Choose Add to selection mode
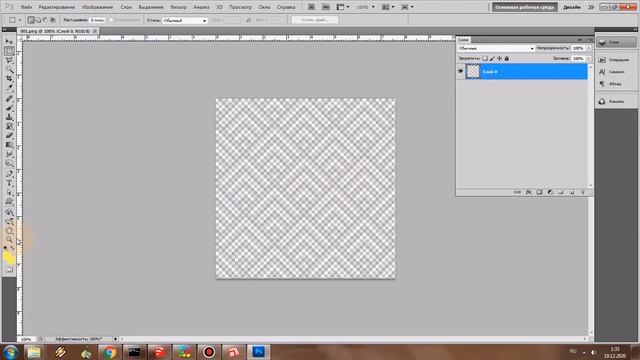Screen dimensions: 640x360 (38, 20)
